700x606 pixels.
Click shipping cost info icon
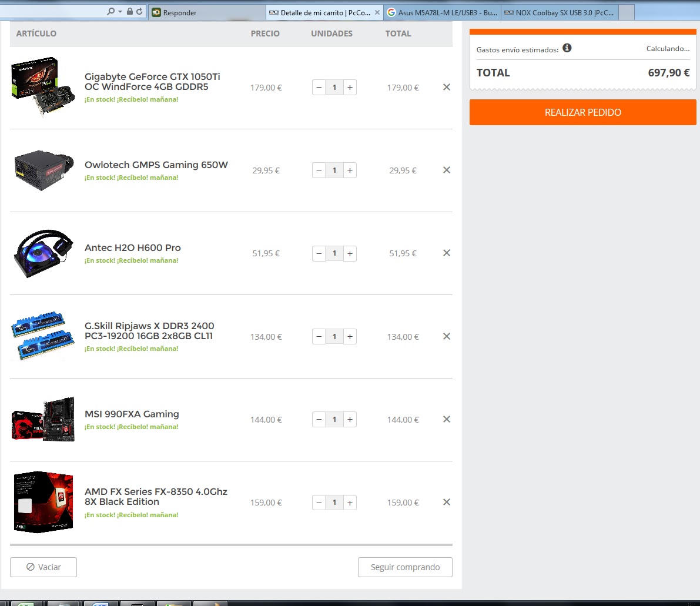coord(567,48)
